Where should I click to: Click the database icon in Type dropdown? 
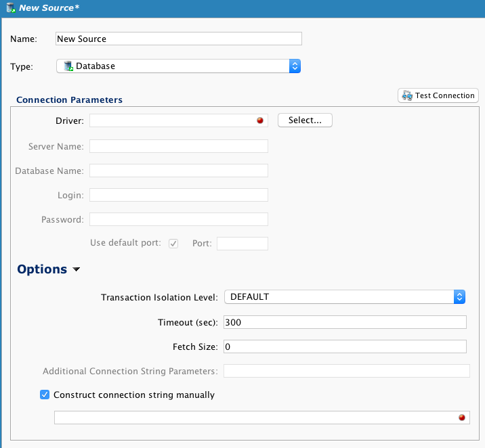pos(68,66)
